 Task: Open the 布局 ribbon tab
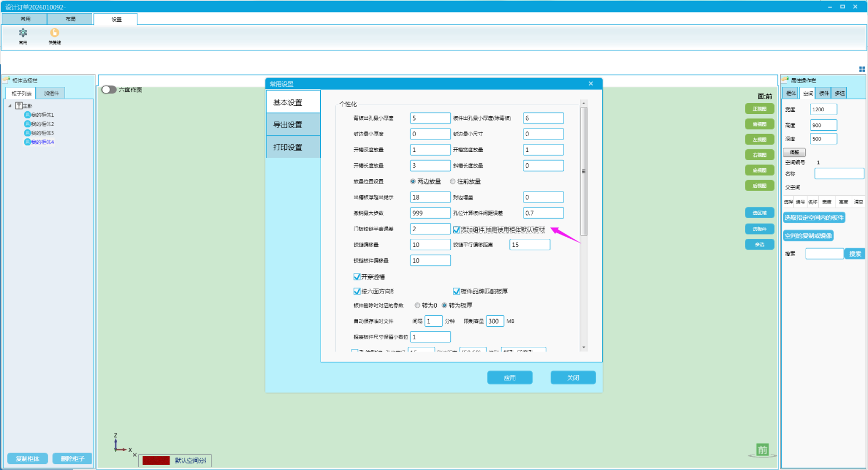pos(71,19)
